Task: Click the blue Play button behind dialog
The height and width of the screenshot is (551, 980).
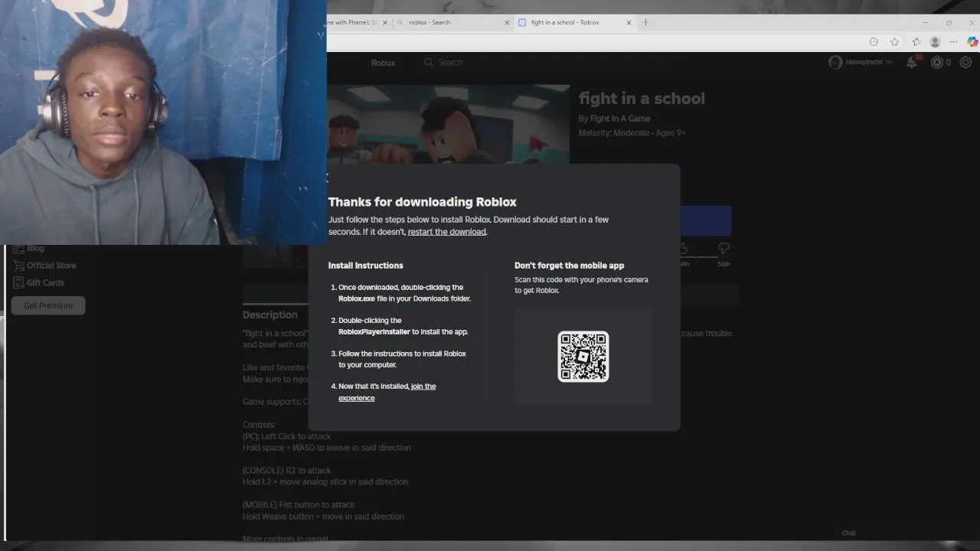Action: 705,221
